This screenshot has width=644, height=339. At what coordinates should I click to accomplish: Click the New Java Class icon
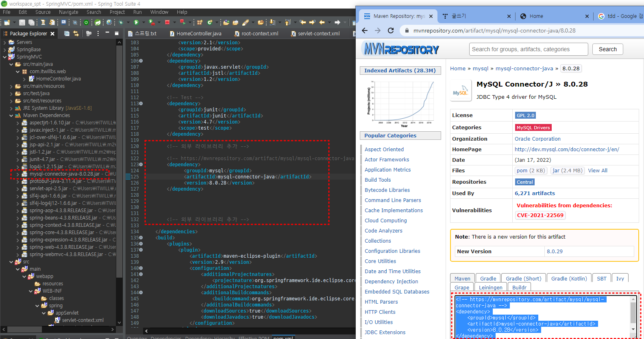pyautogui.click(x=210, y=22)
